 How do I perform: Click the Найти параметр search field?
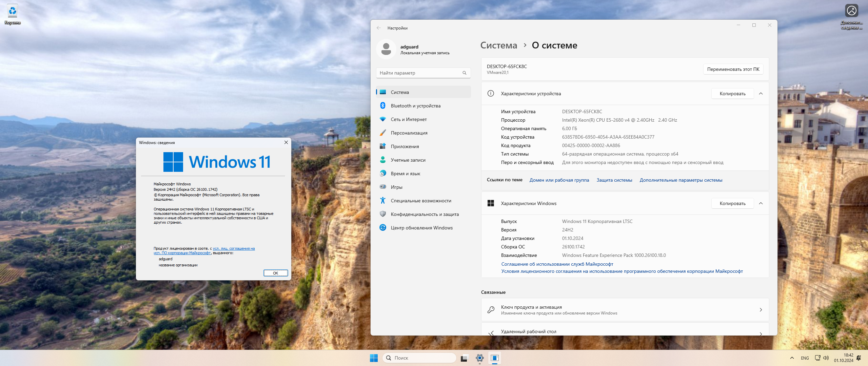(x=420, y=73)
